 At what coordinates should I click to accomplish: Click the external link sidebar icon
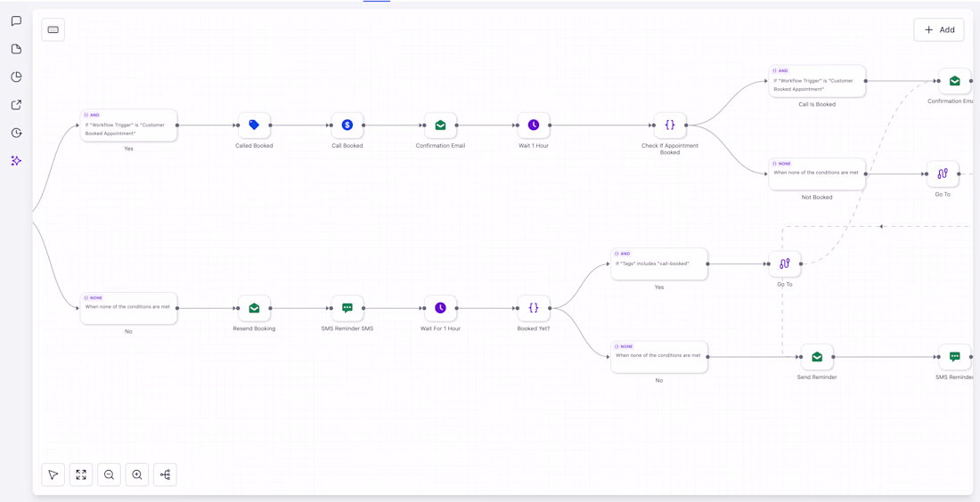17,105
